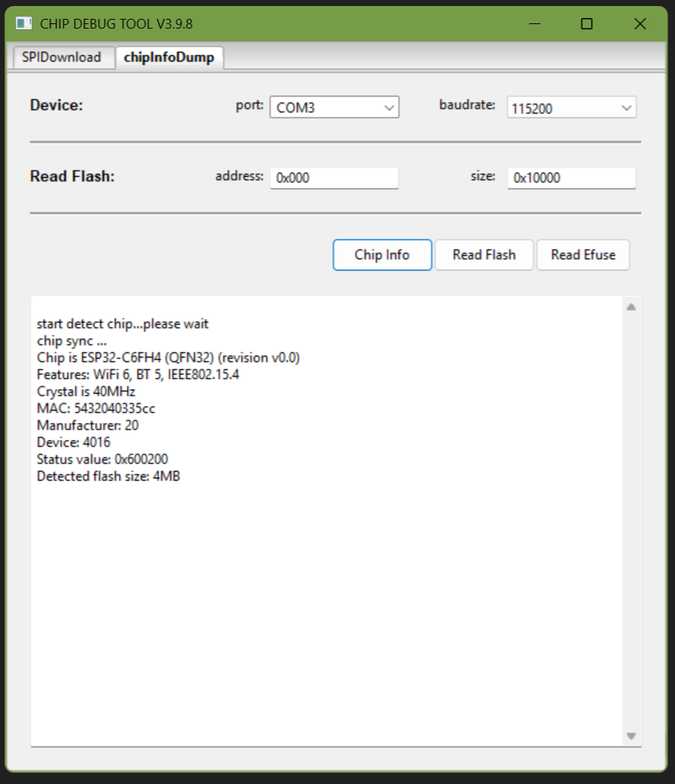The width and height of the screenshot is (675, 784).
Task: Click the 'MAC: 5432040335cc' log line
Action: (x=96, y=408)
